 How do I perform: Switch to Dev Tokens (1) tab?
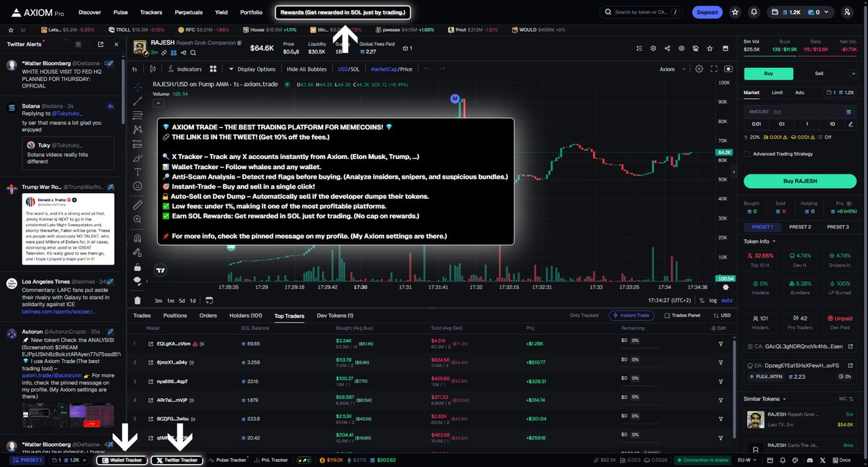tap(335, 316)
